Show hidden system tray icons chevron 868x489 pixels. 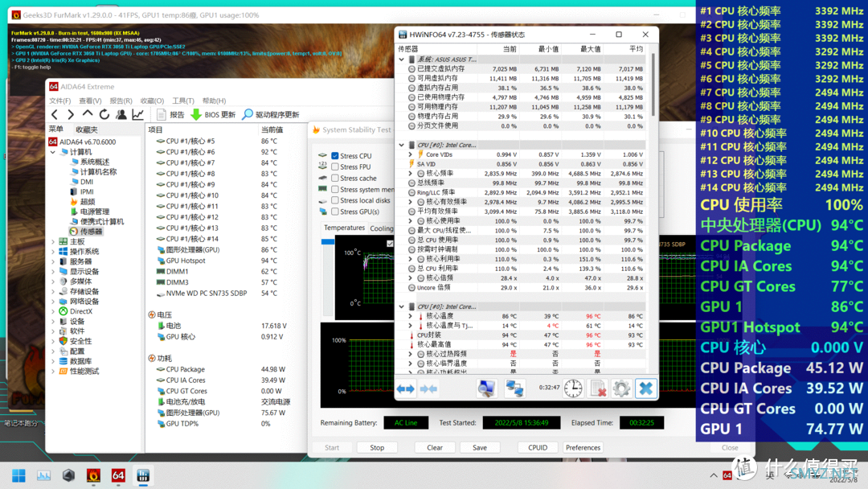[x=714, y=475]
